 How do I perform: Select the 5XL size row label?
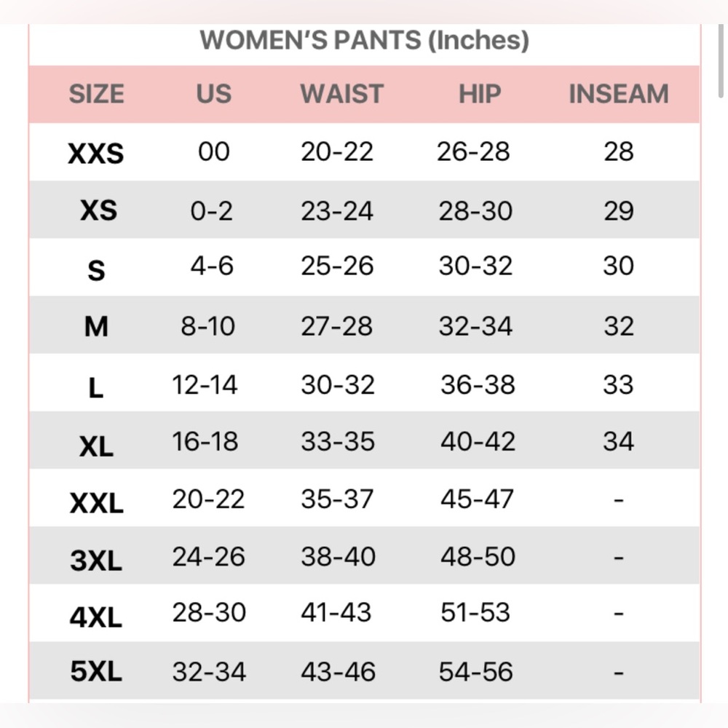(x=96, y=671)
